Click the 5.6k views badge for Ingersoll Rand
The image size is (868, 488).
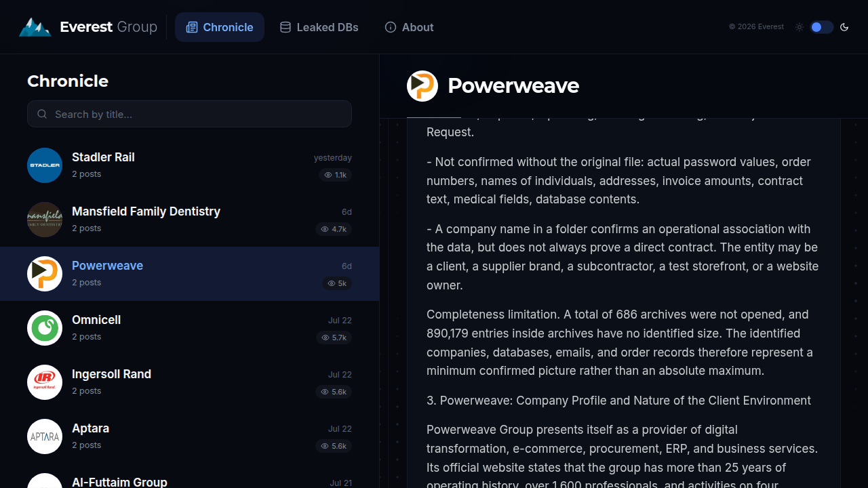coord(334,392)
